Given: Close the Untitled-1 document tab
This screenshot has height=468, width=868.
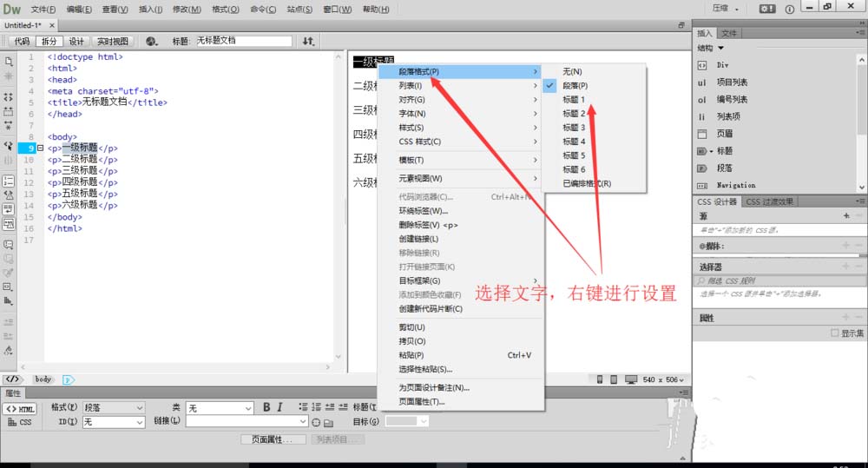Looking at the screenshot, I should click(x=51, y=25).
